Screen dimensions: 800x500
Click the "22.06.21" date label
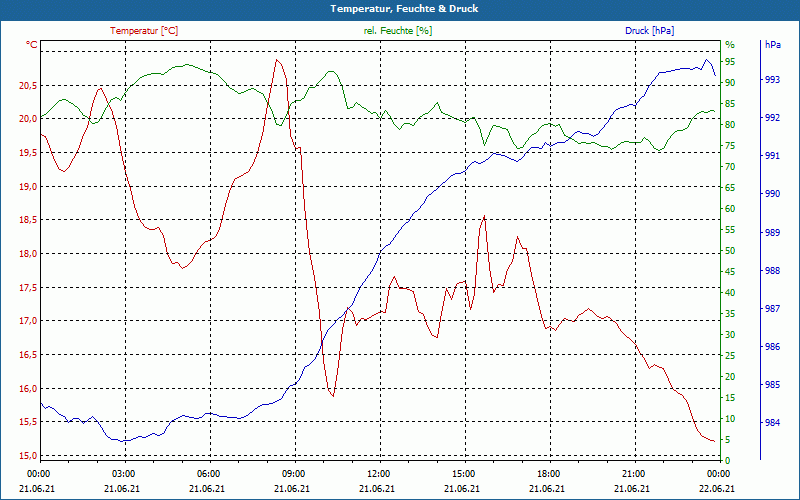tap(718, 489)
